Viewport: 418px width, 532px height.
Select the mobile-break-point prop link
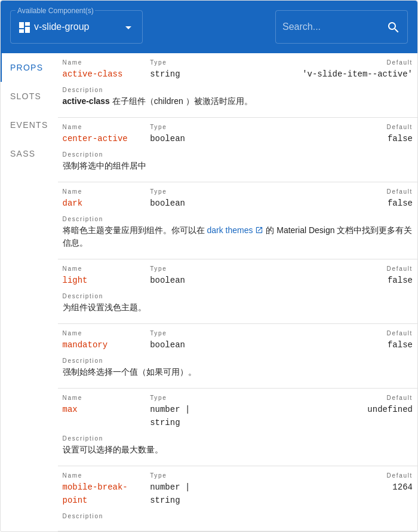(94, 493)
